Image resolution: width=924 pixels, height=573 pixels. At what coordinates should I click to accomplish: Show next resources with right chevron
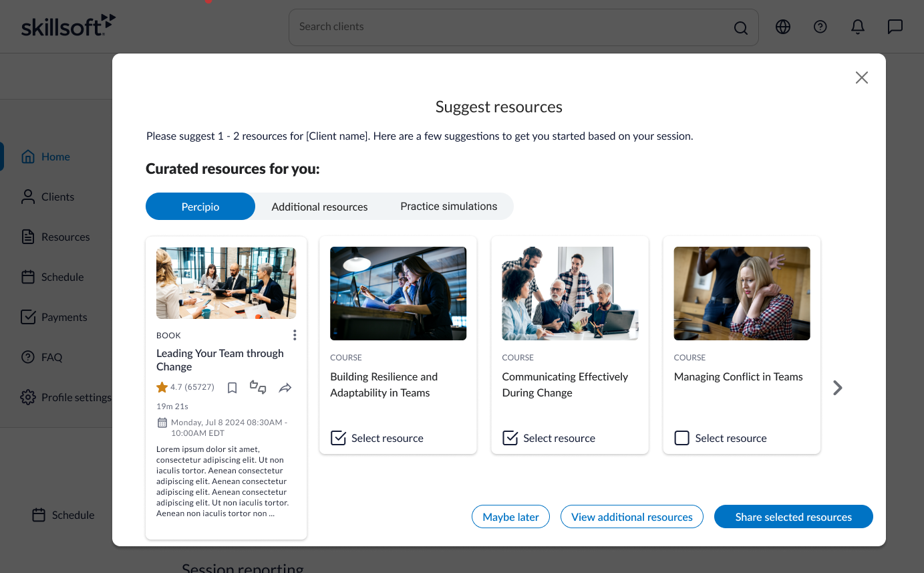point(838,388)
